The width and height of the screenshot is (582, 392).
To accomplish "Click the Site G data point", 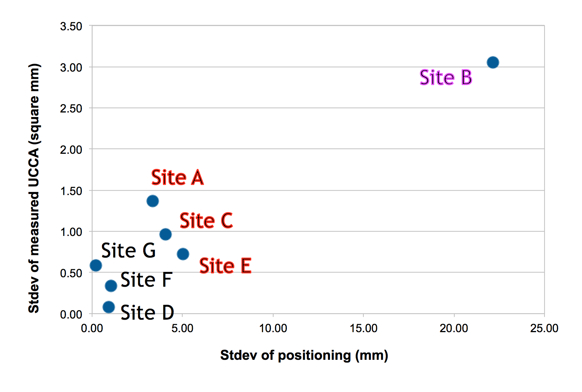I will 96,265.
